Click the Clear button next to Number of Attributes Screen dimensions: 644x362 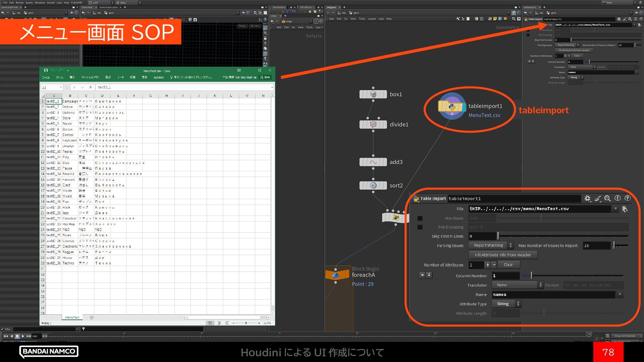[508, 265]
